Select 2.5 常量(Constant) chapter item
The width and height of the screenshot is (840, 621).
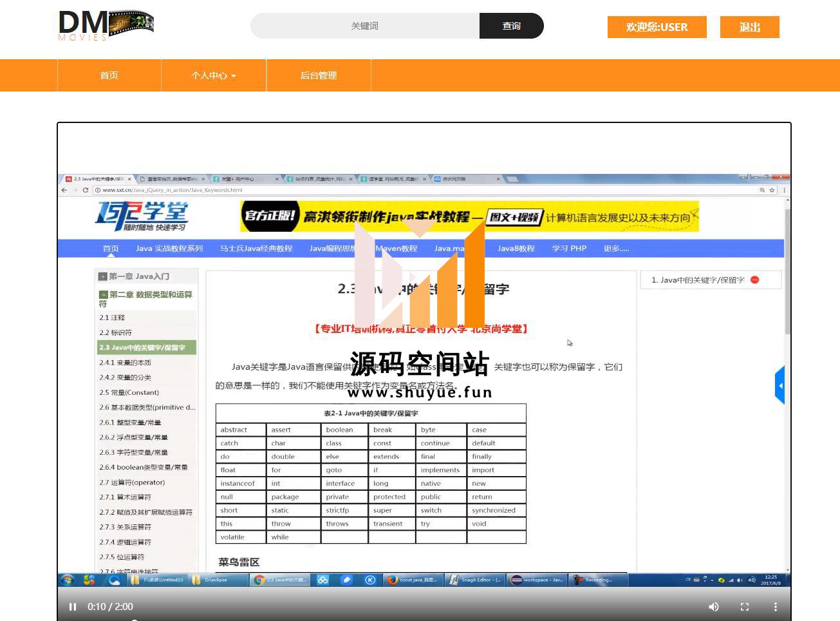(129, 392)
